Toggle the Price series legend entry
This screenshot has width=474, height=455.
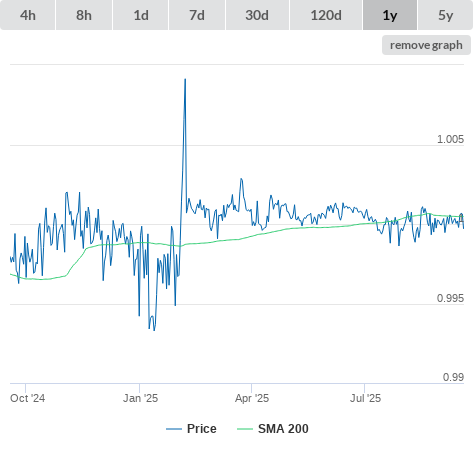191,429
